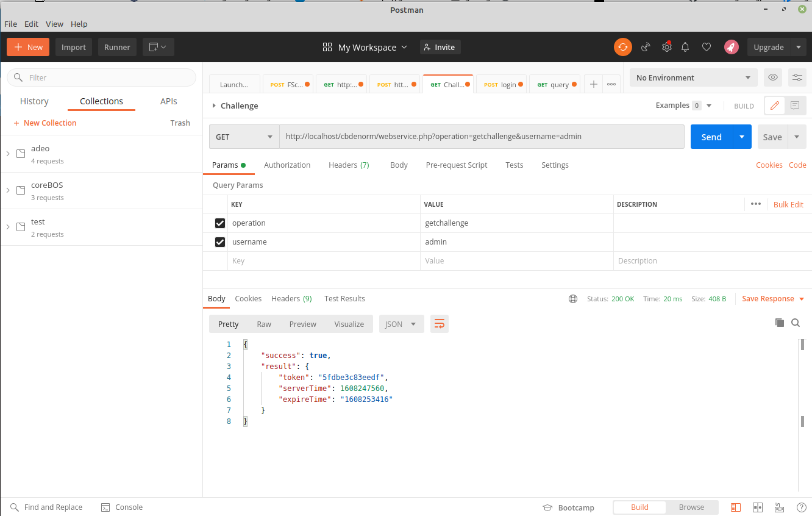
Task: Open the No Environment dropdown
Action: click(693, 77)
